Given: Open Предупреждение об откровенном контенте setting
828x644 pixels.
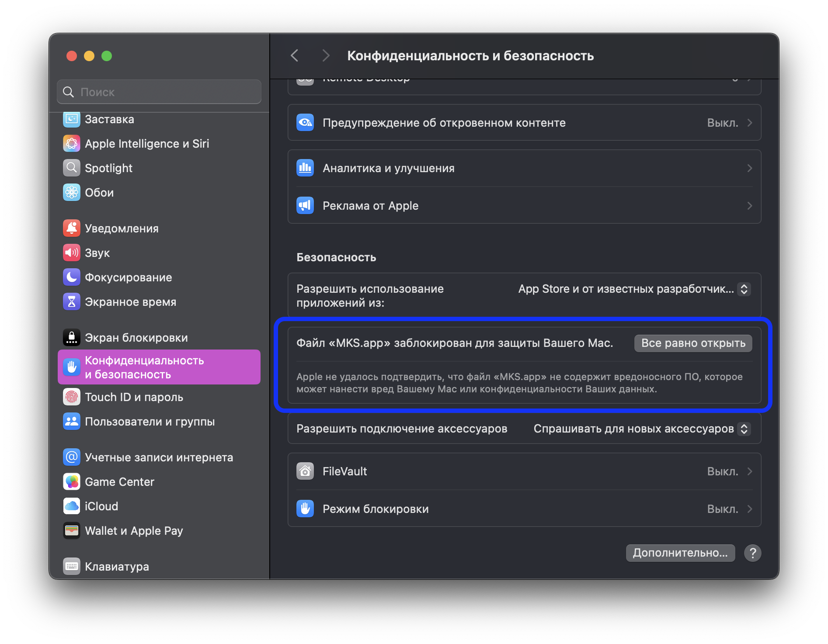Looking at the screenshot, I should click(x=524, y=123).
